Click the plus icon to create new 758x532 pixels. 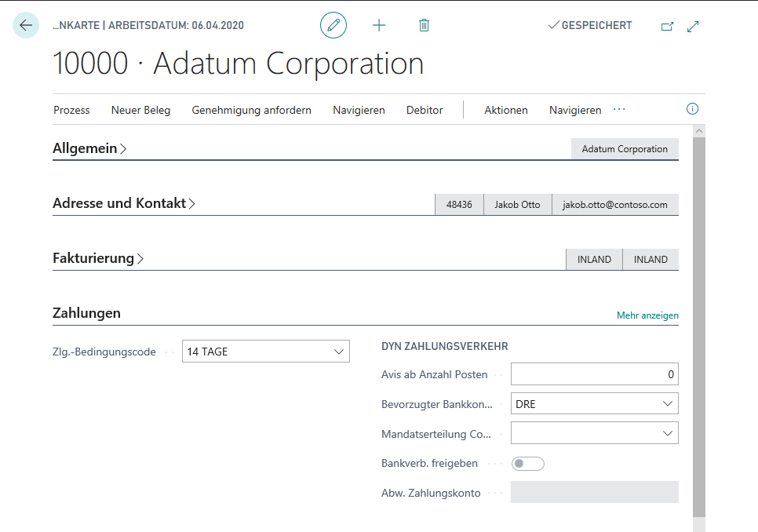tap(379, 26)
